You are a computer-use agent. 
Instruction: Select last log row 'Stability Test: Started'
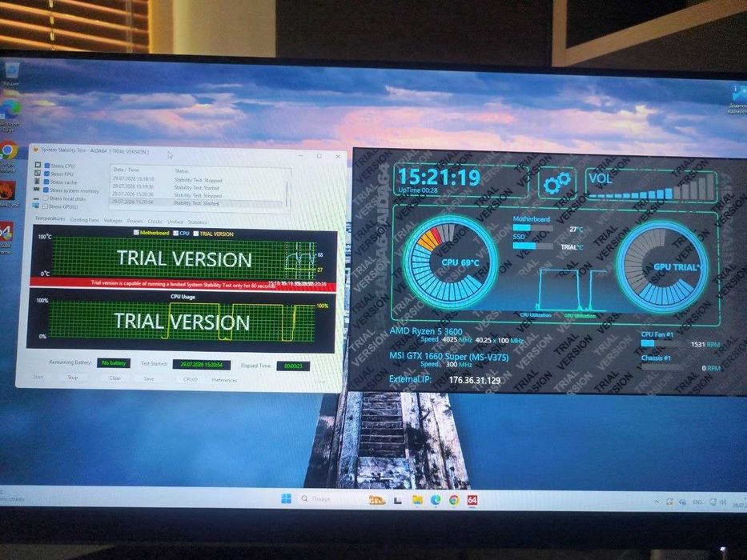coord(197,203)
